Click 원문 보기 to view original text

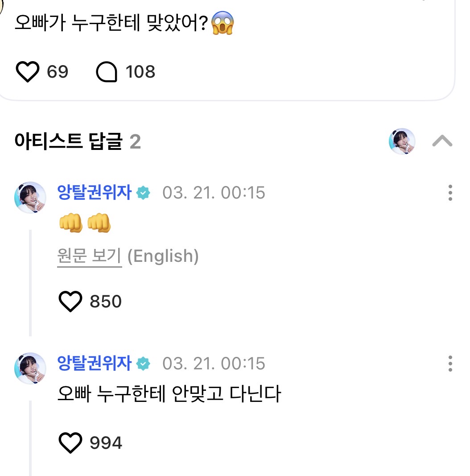pyautogui.click(x=89, y=257)
